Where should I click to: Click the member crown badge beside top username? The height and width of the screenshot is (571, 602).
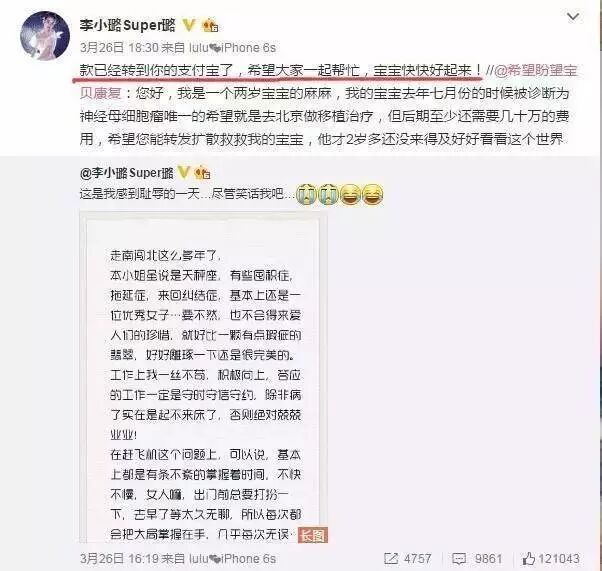coord(210,26)
